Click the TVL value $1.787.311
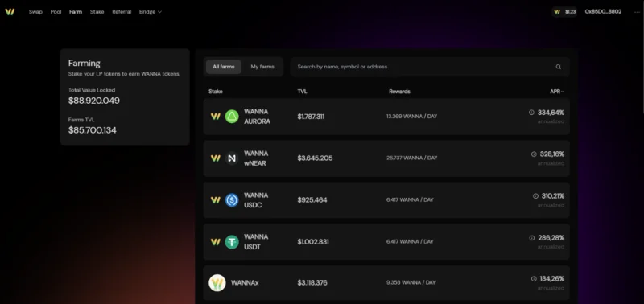 (x=311, y=117)
